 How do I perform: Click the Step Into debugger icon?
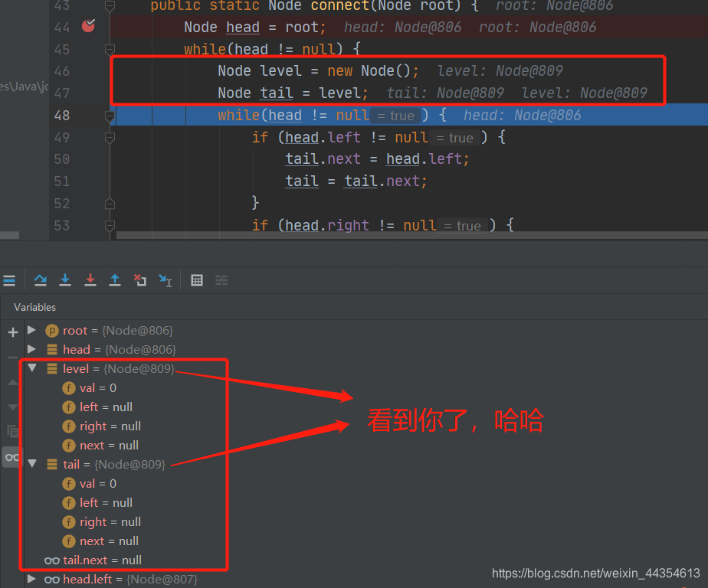[x=65, y=280]
